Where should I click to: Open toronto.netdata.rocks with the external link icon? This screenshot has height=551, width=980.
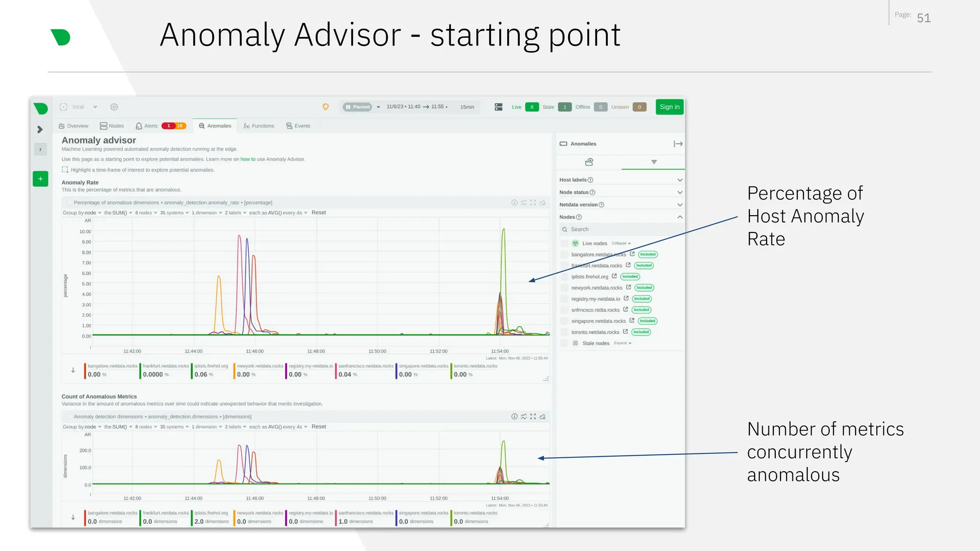(625, 331)
